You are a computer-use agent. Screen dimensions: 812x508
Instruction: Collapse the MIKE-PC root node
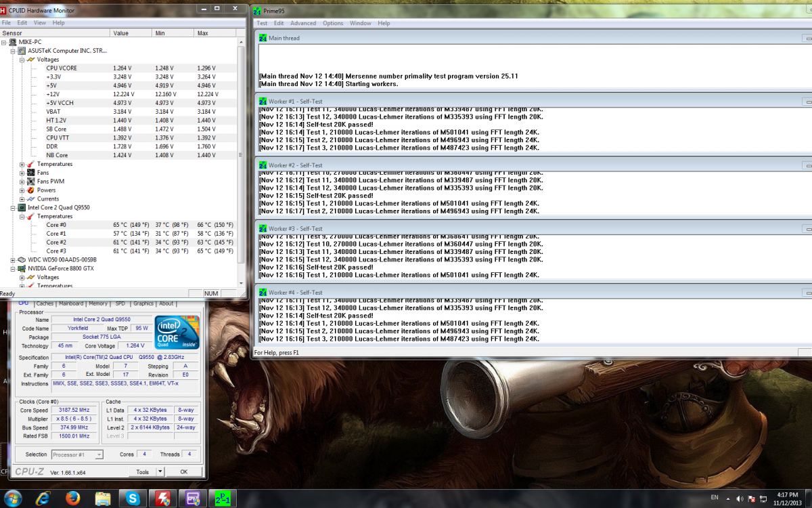4,42
